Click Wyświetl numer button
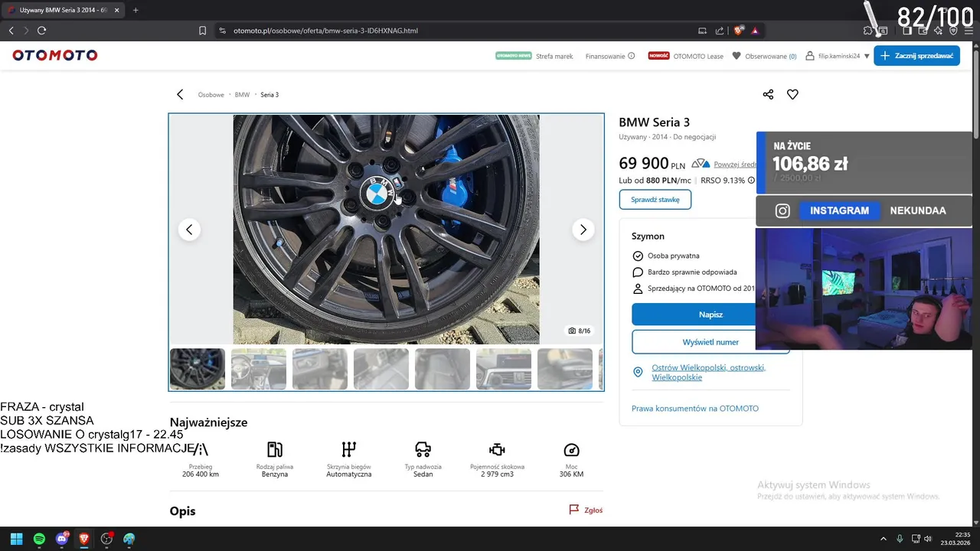Viewport: 980px width, 551px height. point(710,342)
